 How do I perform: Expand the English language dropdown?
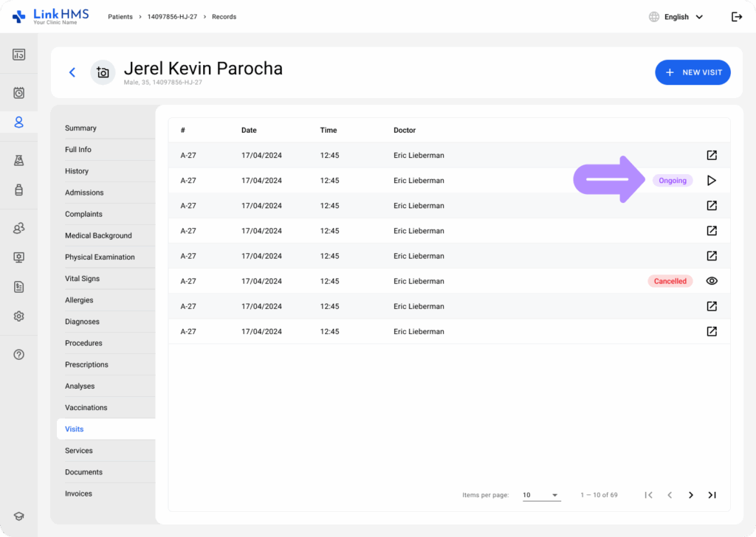676,17
